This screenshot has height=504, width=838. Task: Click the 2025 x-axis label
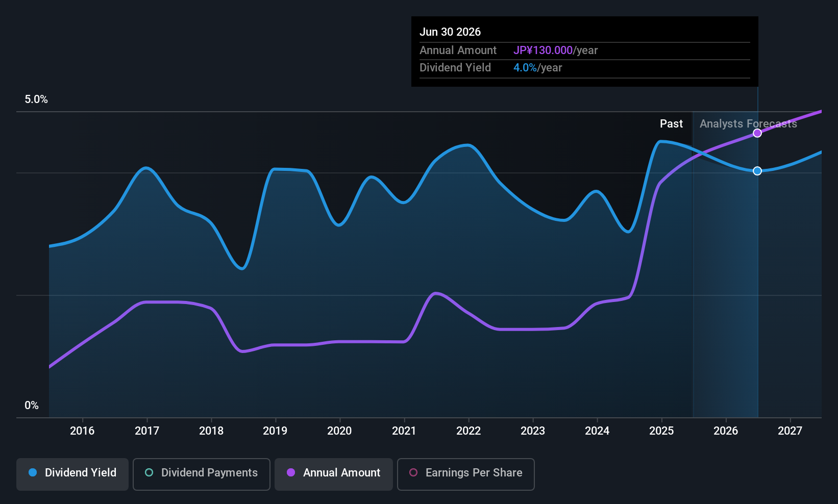661,431
